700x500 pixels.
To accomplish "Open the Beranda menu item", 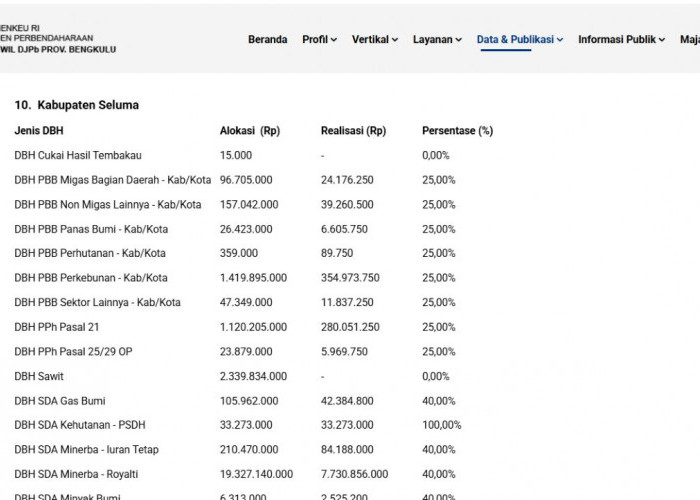I will point(267,39).
